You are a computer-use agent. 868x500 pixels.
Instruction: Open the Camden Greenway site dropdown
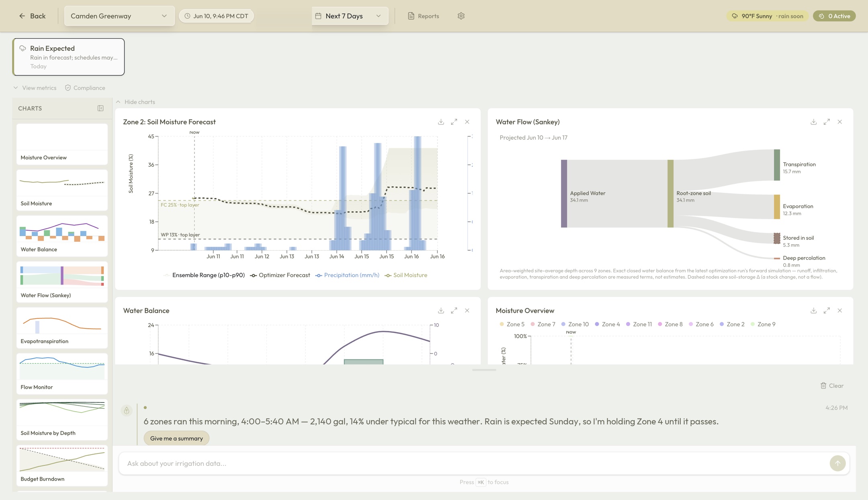[119, 16]
